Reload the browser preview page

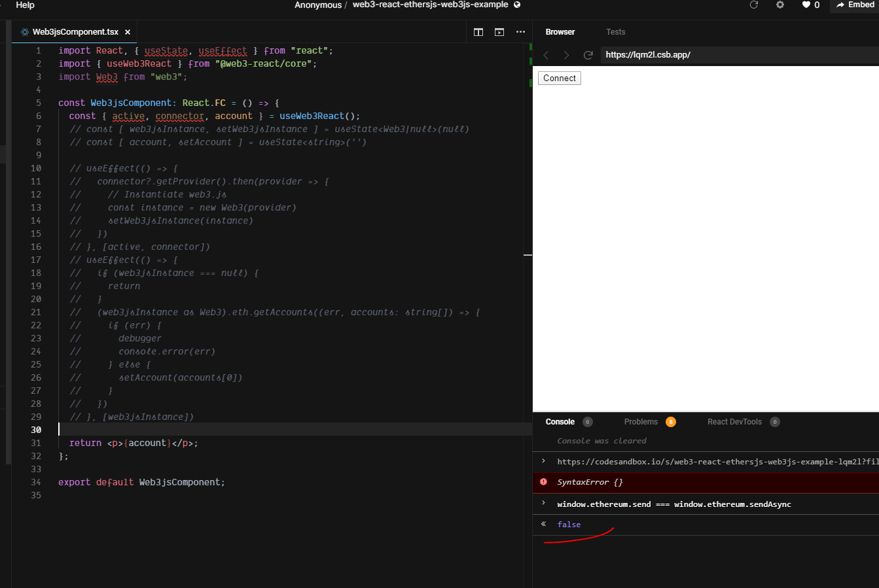pyautogui.click(x=587, y=55)
